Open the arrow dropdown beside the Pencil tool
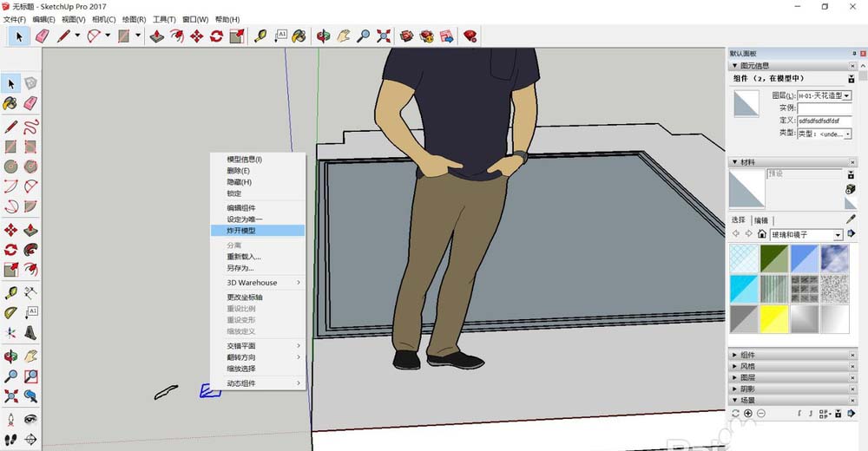868x451 pixels. 77,36
